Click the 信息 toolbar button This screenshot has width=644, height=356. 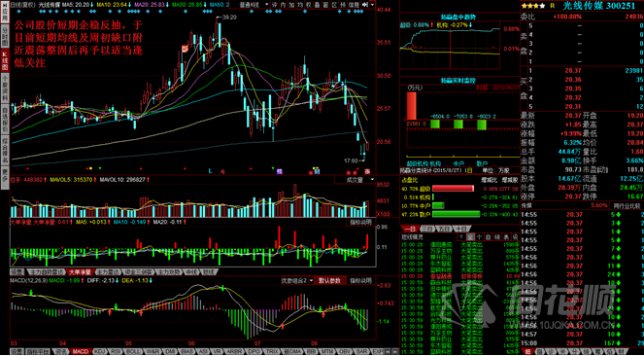[354, 4]
